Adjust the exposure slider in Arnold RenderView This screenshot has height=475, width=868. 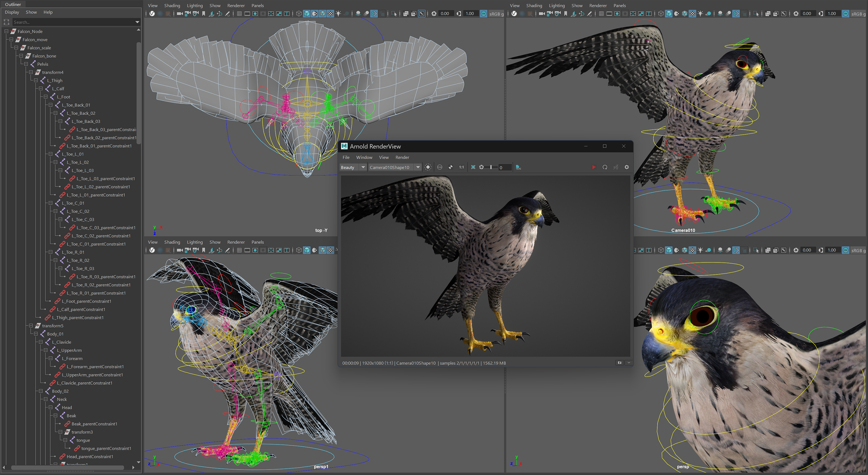tap(491, 167)
